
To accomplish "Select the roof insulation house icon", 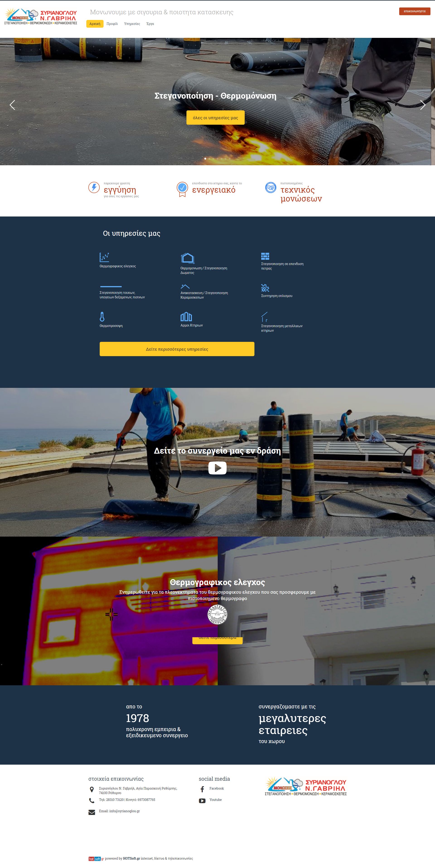I will tap(188, 258).
